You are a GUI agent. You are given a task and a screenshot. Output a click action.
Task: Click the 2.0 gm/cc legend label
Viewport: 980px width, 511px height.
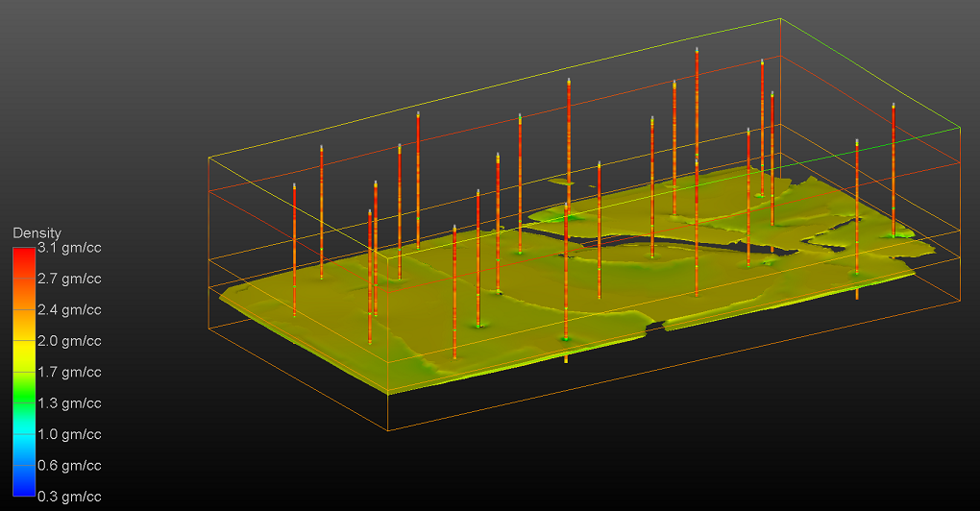(x=69, y=341)
